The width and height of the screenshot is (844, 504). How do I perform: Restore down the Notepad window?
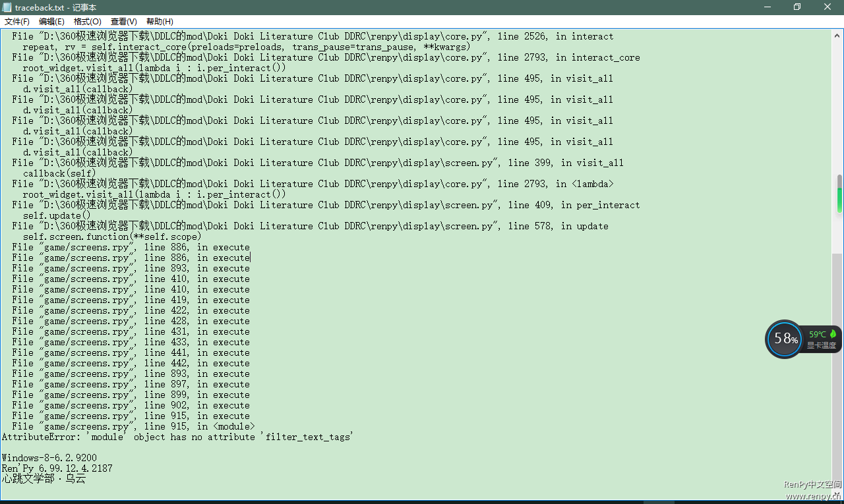click(797, 7)
